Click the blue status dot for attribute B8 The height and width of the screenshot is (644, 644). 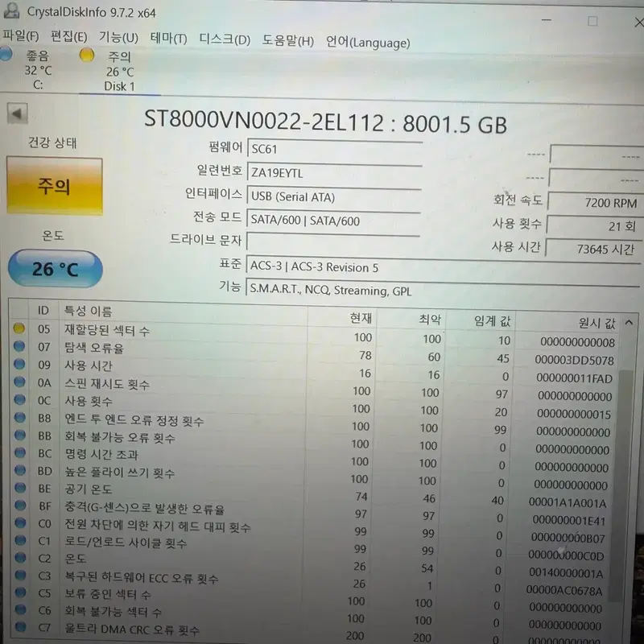pos(19,417)
